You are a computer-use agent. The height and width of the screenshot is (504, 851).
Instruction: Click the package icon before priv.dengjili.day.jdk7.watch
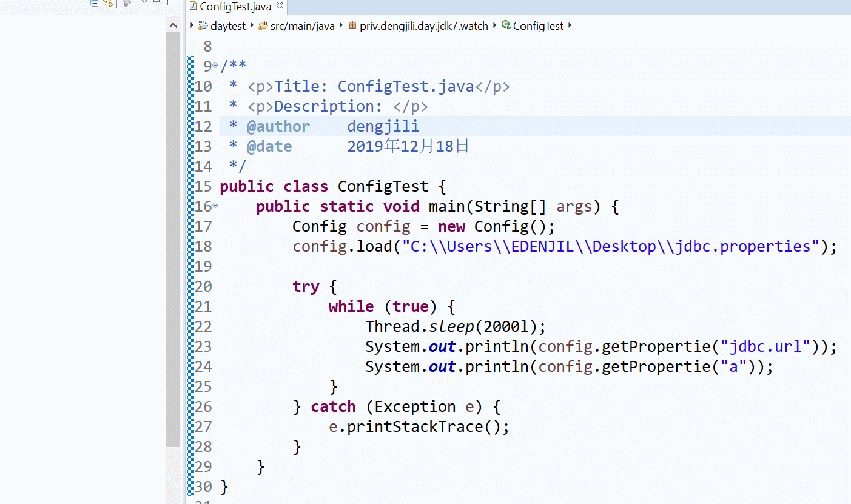tap(352, 26)
